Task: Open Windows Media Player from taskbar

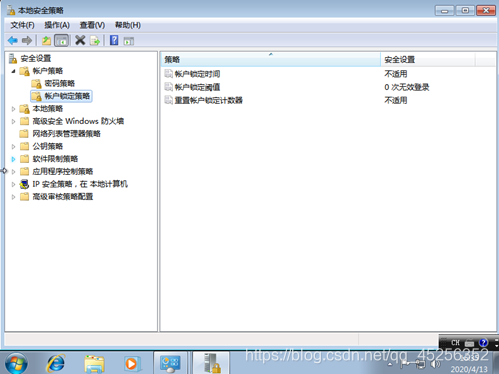Action: pyautogui.click(x=132, y=364)
